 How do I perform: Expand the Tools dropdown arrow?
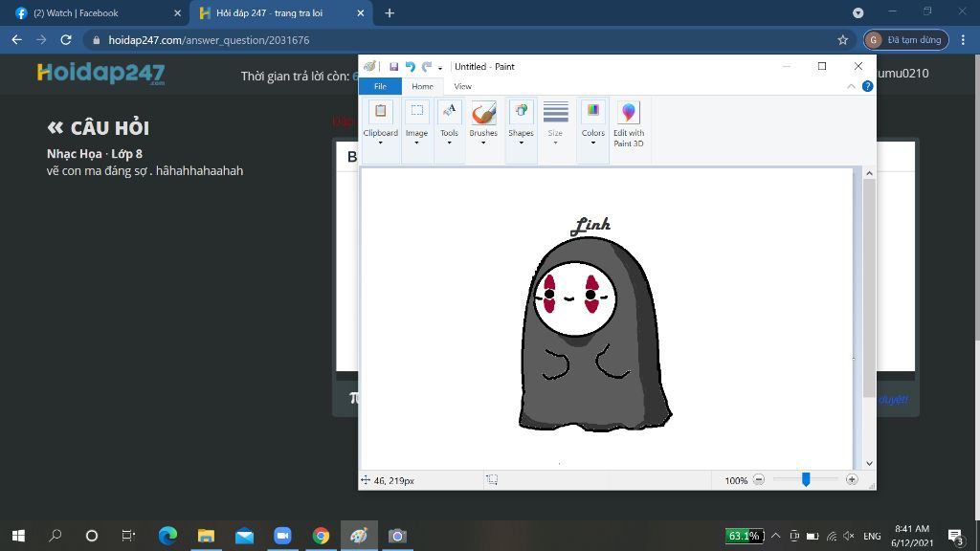point(450,143)
